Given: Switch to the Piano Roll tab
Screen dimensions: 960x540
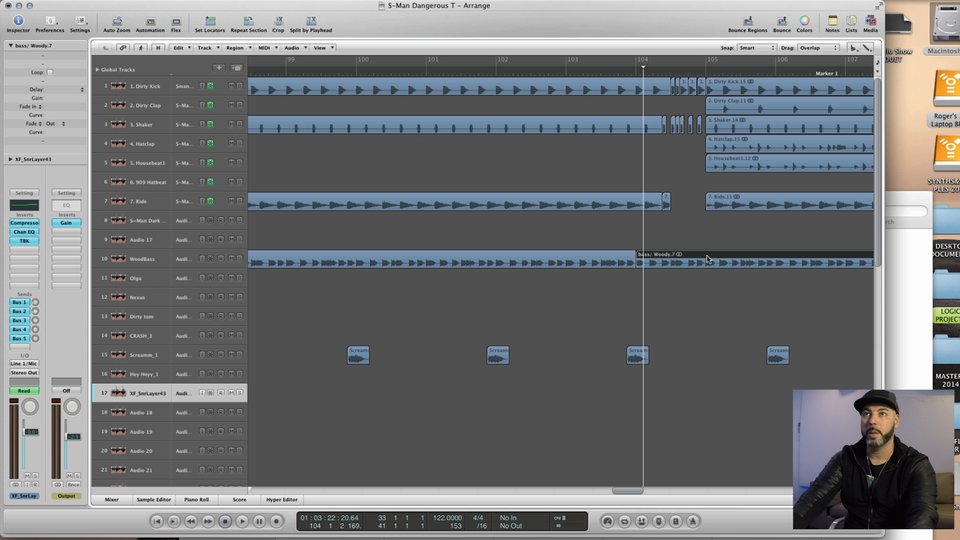Looking at the screenshot, I should coord(197,500).
